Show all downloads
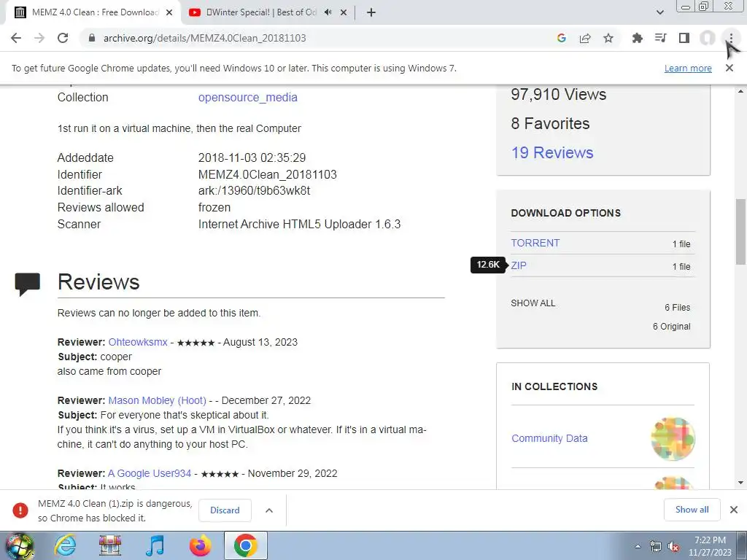Viewport: 747px width, 560px height. pos(692,510)
